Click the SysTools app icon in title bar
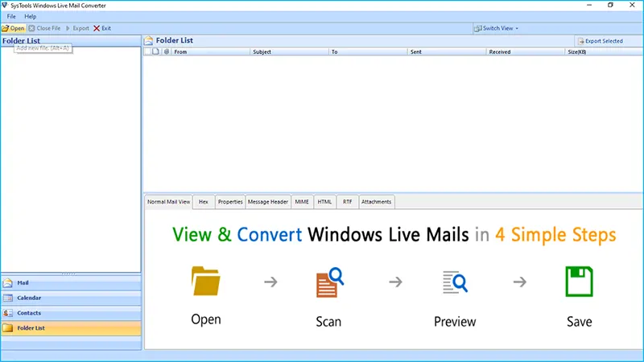This screenshot has width=644, height=362. pyautogui.click(x=5, y=6)
